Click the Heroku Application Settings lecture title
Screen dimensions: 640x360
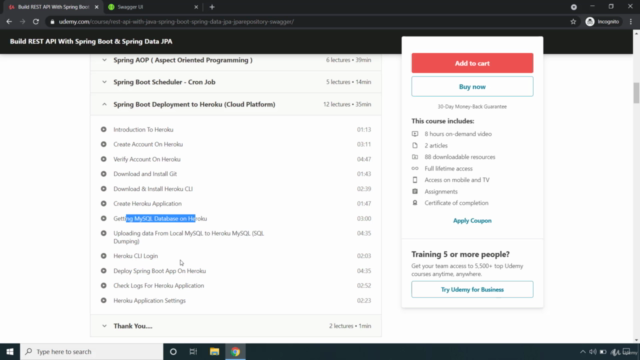149,300
